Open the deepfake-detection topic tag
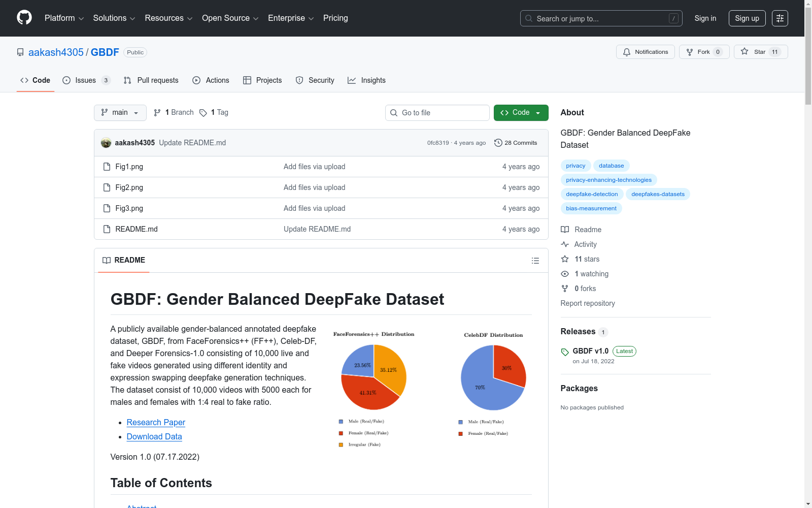812x508 pixels. point(592,194)
